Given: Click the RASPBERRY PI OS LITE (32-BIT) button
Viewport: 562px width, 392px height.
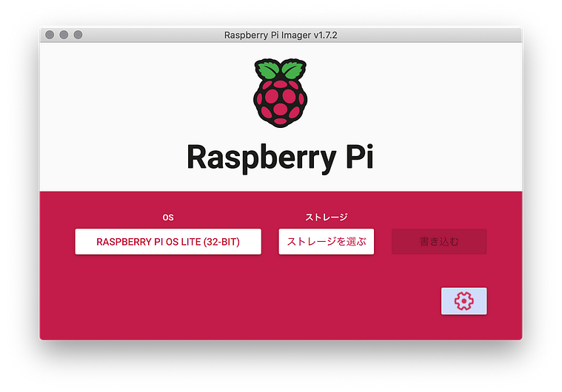Looking at the screenshot, I should 168,242.
